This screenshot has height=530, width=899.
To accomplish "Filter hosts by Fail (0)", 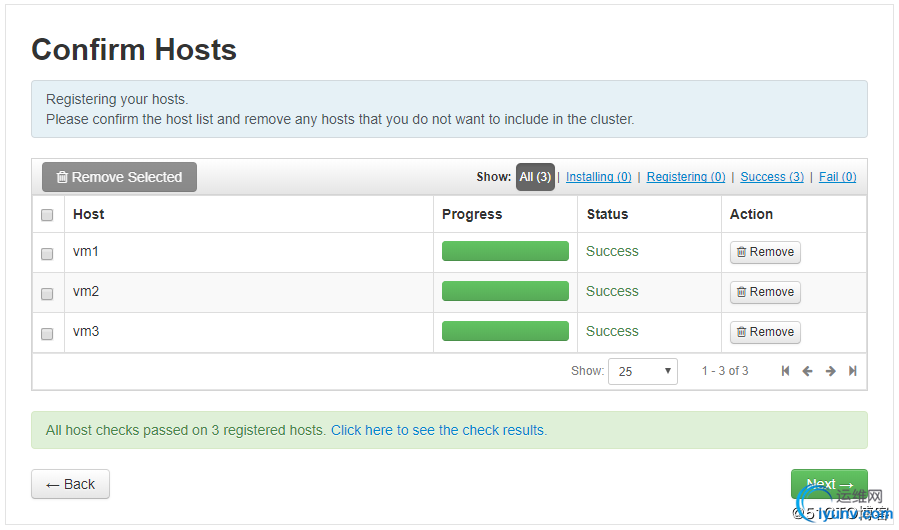I will (x=837, y=177).
